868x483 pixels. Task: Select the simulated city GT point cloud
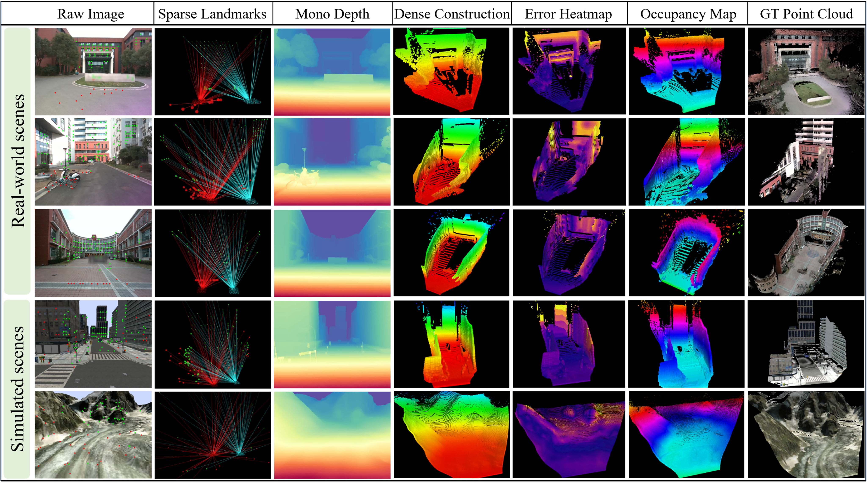click(806, 344)
